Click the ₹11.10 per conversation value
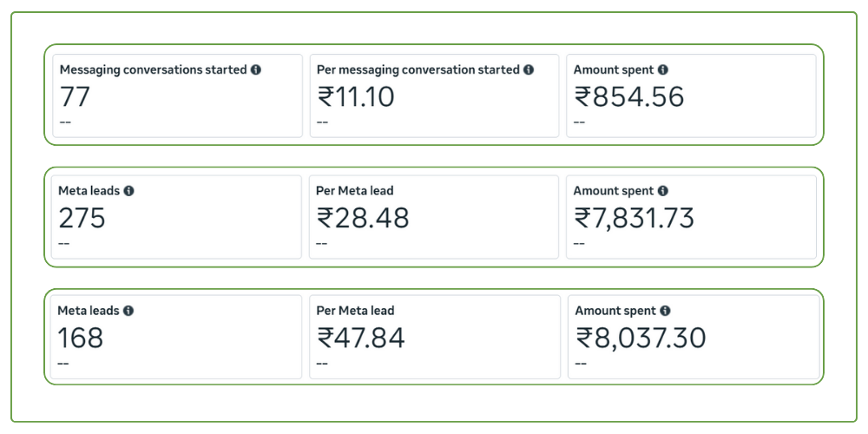The width and height of the screenshot is (868, 434). click(x=356, y=96)
